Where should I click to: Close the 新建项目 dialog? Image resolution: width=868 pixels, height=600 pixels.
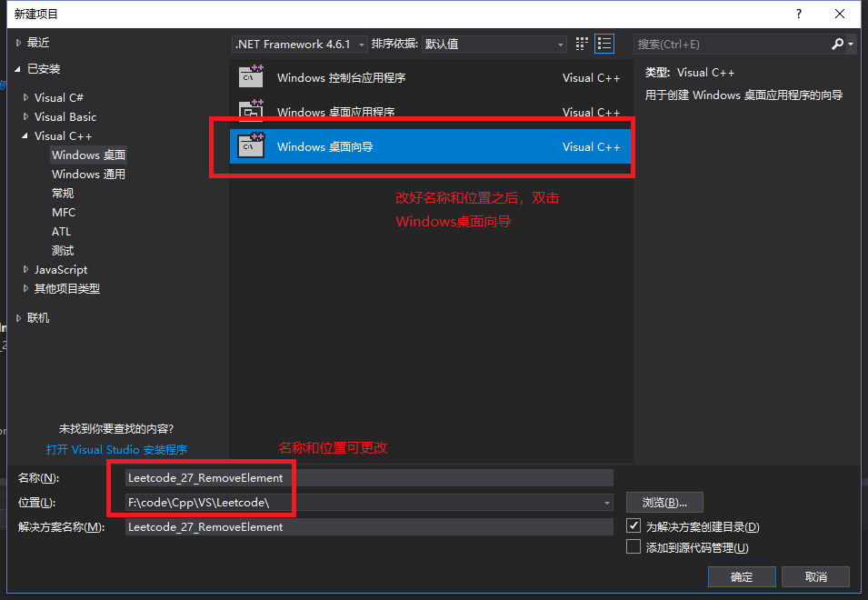(x=840, y=14)
